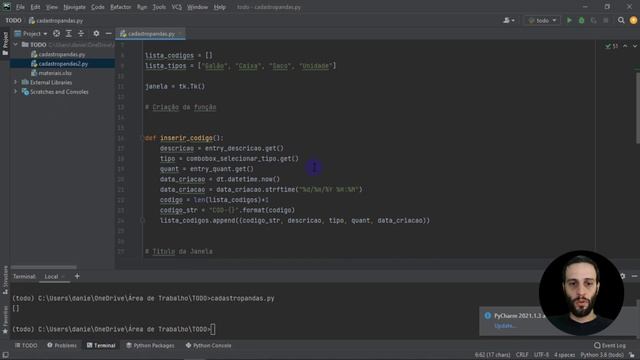The width and height of the screenshot is (640, 360).
Task: Toggle the Python Packages tool window
Action: 150,345
